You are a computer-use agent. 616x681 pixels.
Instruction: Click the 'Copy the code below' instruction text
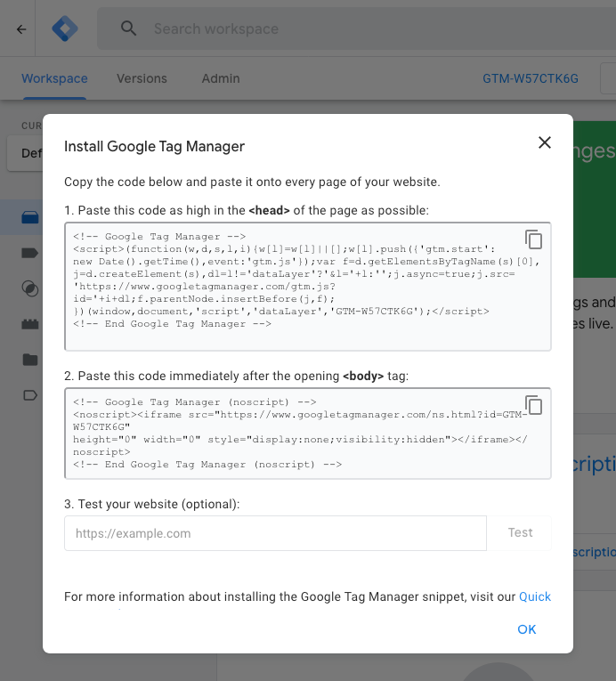pos(252,182)
